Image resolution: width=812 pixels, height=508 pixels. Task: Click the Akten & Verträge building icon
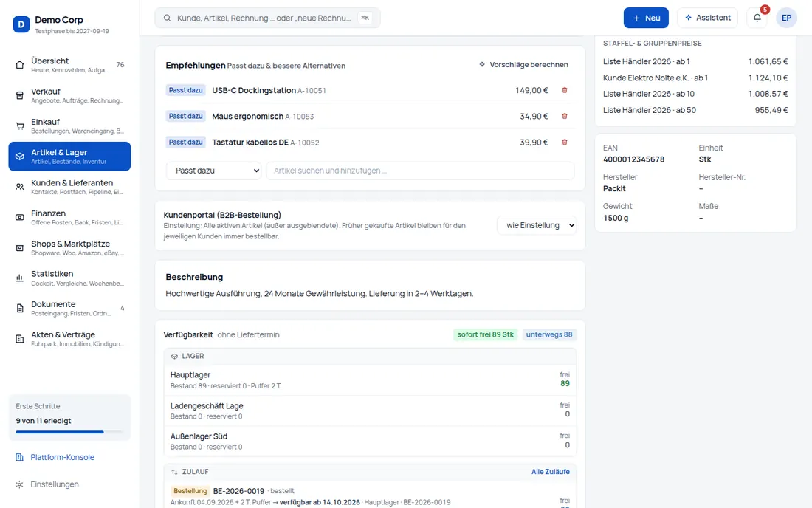pyautogui.click(x=20, y=339)
